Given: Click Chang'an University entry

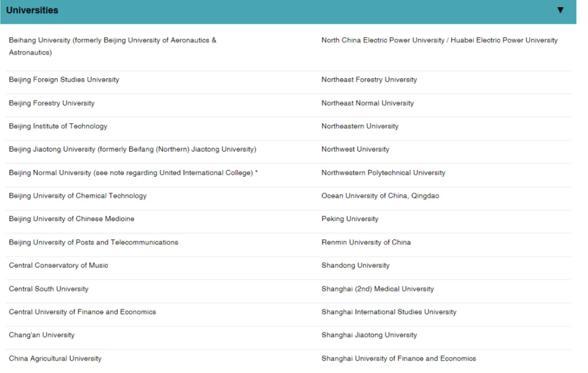Looking at the screenshot, I should pyautogui.click(x=42, y=335).
